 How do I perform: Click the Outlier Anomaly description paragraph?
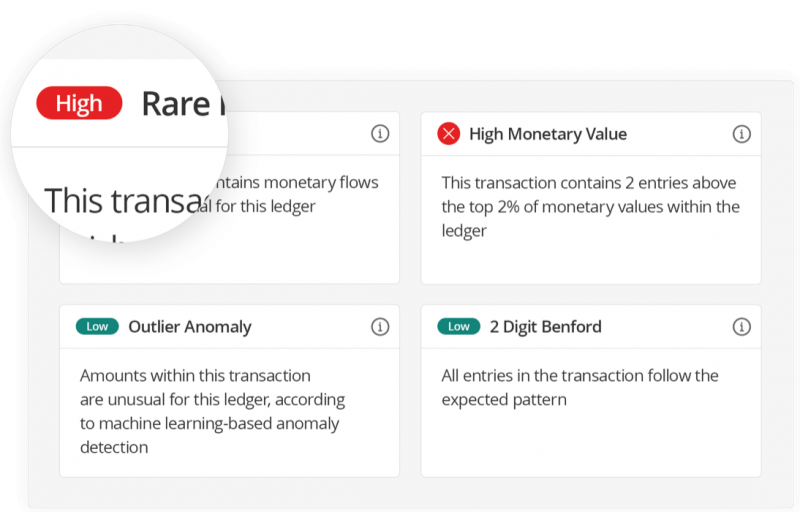click(212, 411)
